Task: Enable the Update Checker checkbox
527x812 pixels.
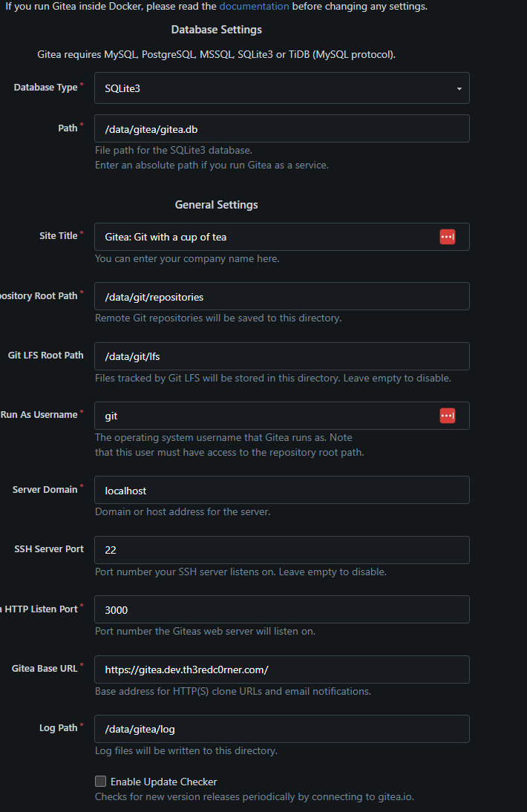Action: click(101, 782)
